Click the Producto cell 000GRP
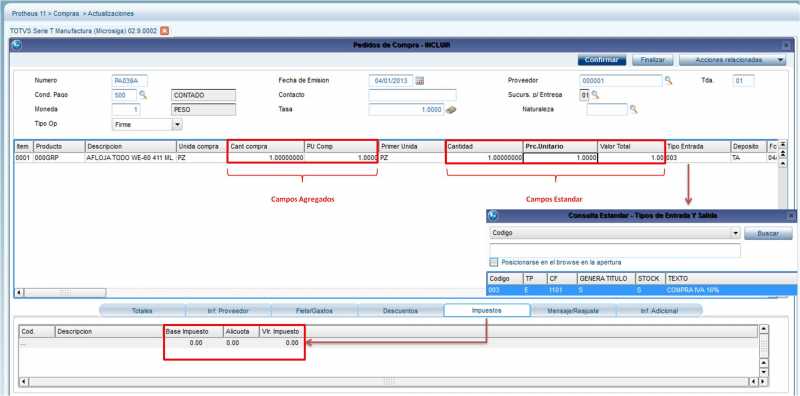The height and width of the screenshot is (396, 800). [x=59, y=158]
